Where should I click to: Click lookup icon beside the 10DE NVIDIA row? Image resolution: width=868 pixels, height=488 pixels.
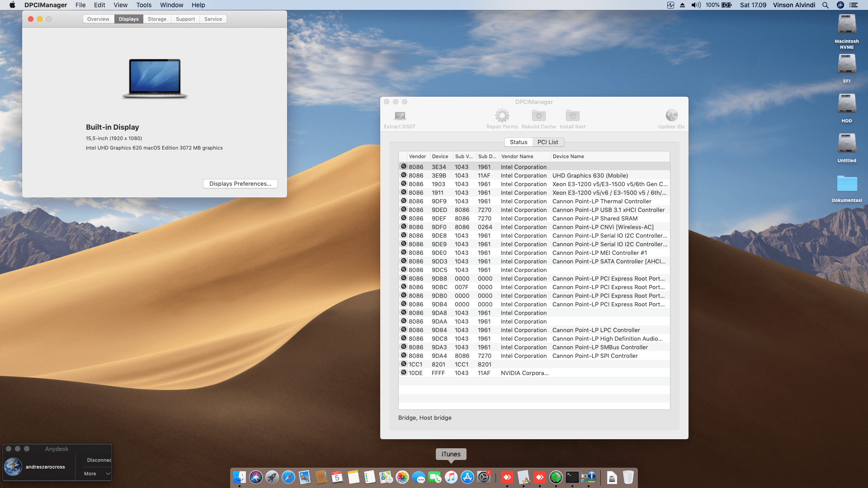[404, 373]
